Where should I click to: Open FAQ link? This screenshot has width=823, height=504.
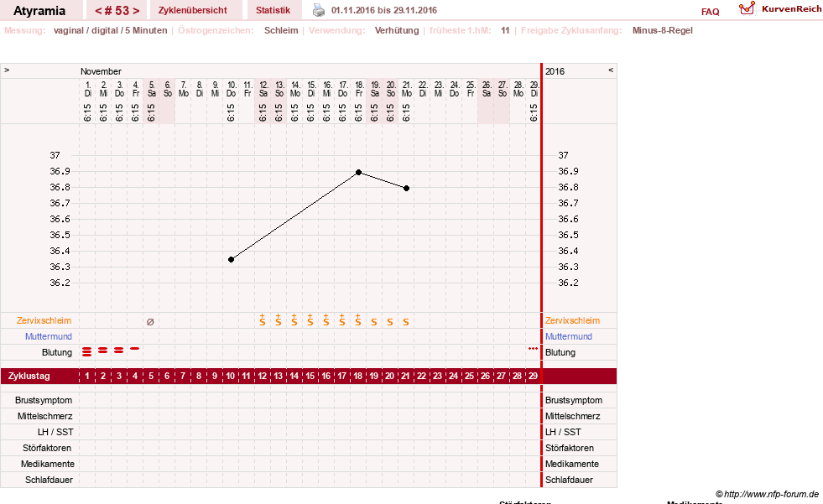tap(710, 12)
